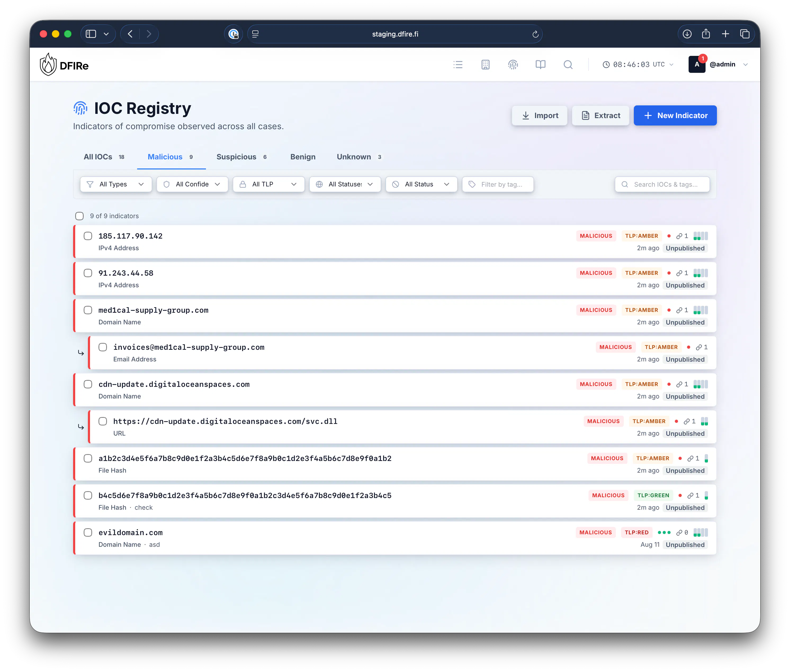Click the staging.dfire.fi address bar
The width and height of the screenshot is (790, 672).
click(395, 34)
